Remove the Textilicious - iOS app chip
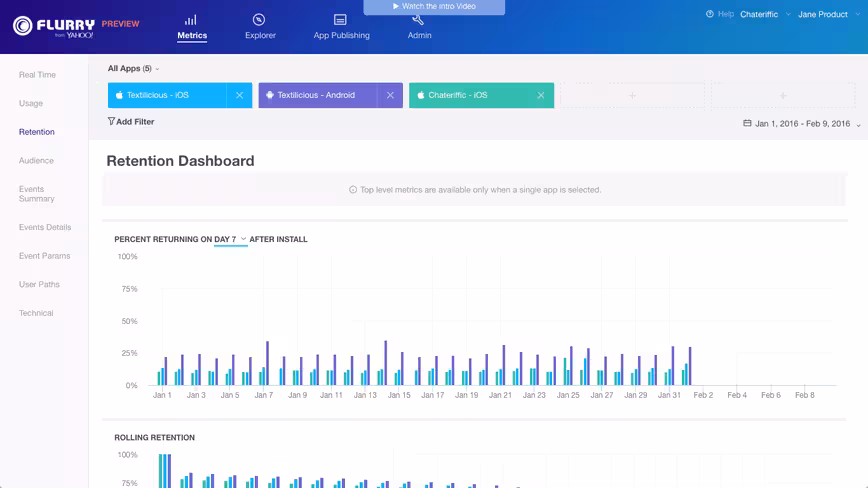This screenshot has width=868, height=488. (239, 95)
